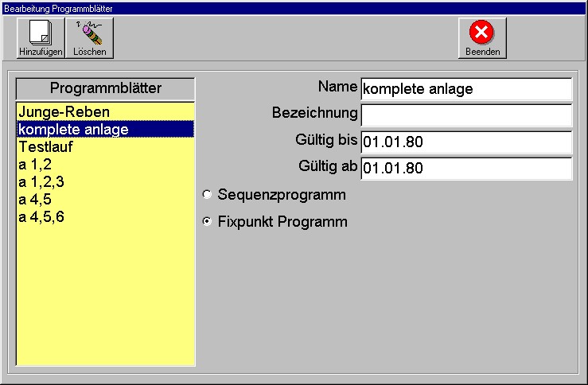Click the Programmblätter column header

pyautogui.click(x=106, y=87)
